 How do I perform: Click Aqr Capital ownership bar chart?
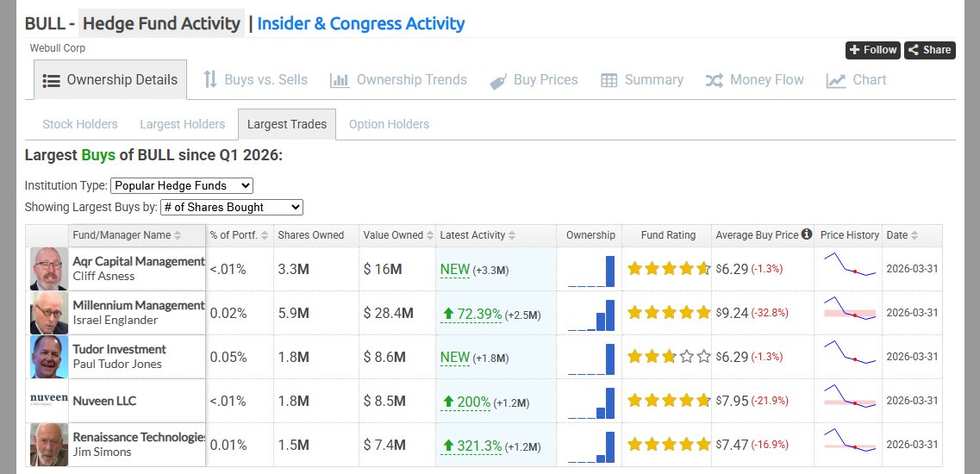591,271
